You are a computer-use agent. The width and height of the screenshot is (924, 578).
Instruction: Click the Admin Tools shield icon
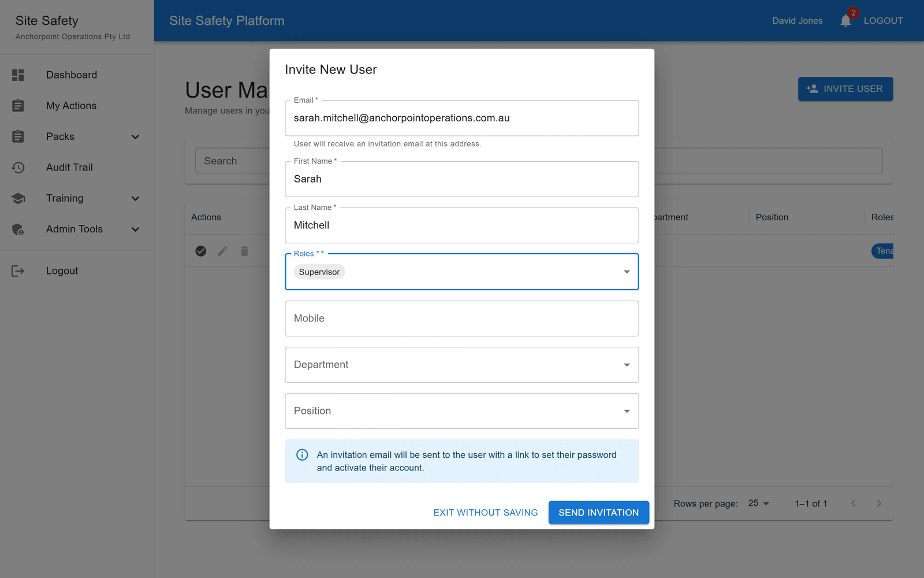click(18, 229)
